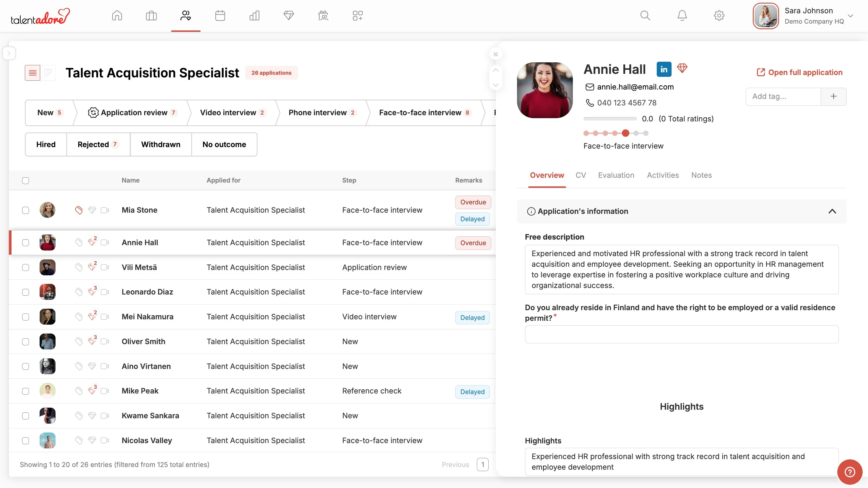Open the calendar icon in top navigation
Image resolution: width=868 pixels, height=488 pixels.
[x=220, y=15]
